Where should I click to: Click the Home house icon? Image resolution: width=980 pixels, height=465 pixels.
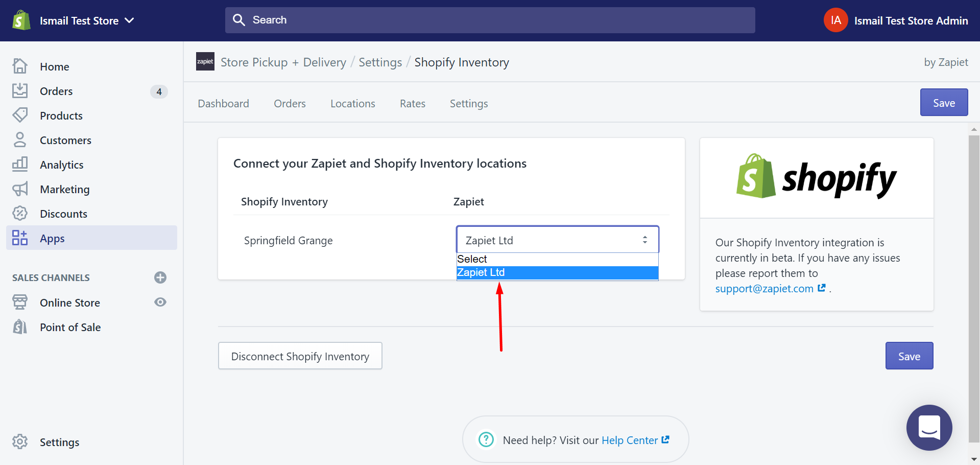pos(20,66)
